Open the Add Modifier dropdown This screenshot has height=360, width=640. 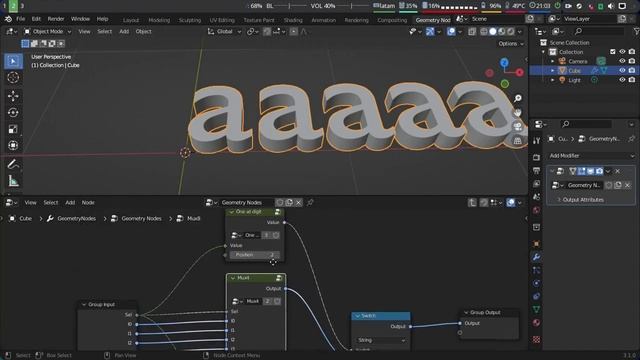coord(591,156)
